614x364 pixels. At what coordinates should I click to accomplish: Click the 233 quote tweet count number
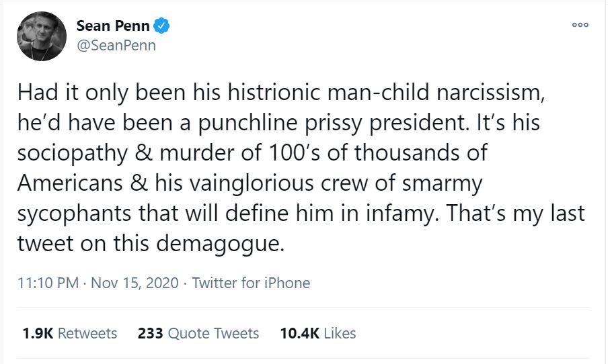pos(150,333)
